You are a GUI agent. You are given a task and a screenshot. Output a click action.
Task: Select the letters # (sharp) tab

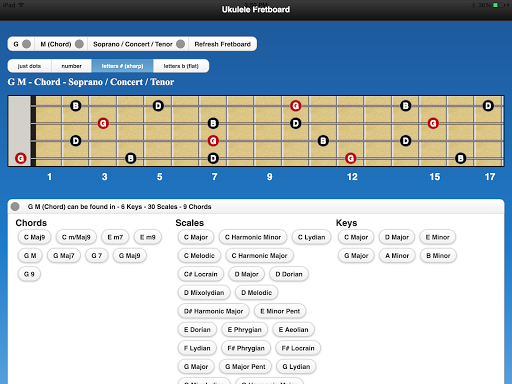click(x=122, y=66)
